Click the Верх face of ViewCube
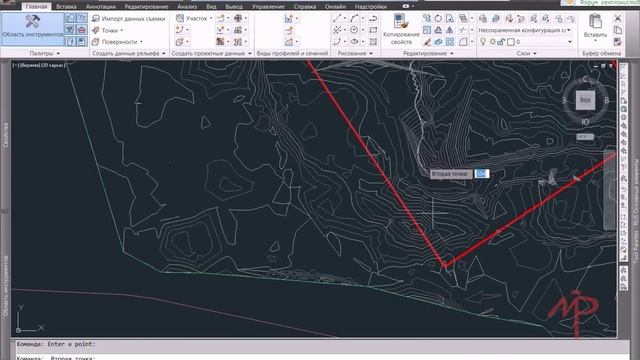Viewport: 640px width, 360px height. click(x=585, y=100)
